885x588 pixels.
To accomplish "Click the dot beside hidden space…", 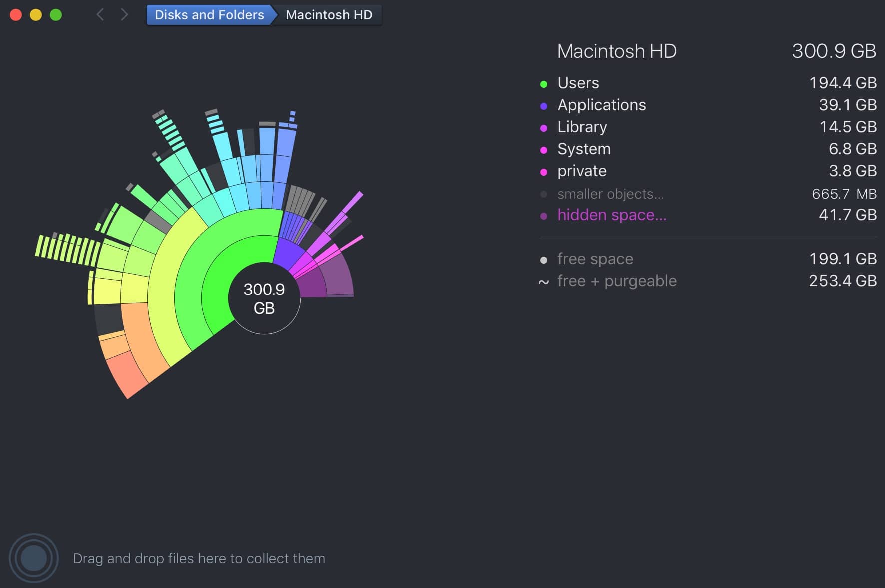I will click(x=544, y=216).
